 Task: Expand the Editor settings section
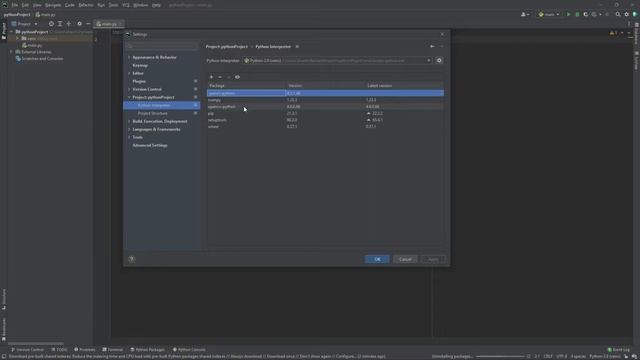pyautogui.click(x=129, y=73)
